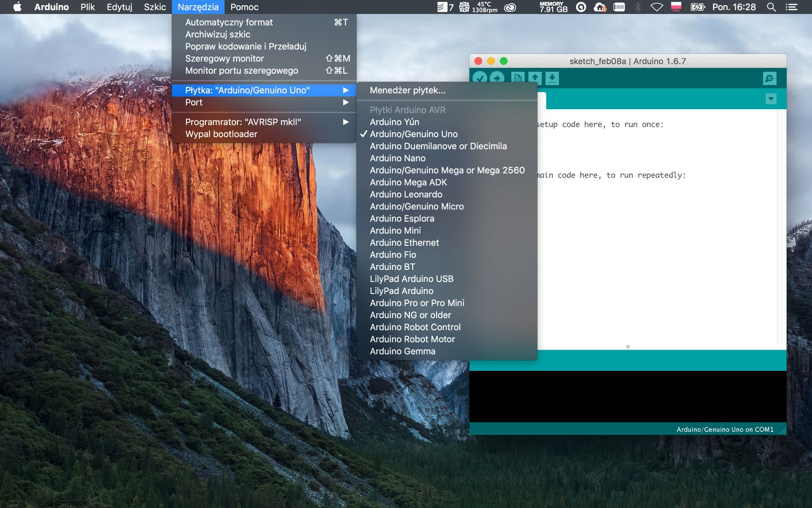Click the circular A menu bar icon
Screen dimensions: 812x508
pos(581,7)
